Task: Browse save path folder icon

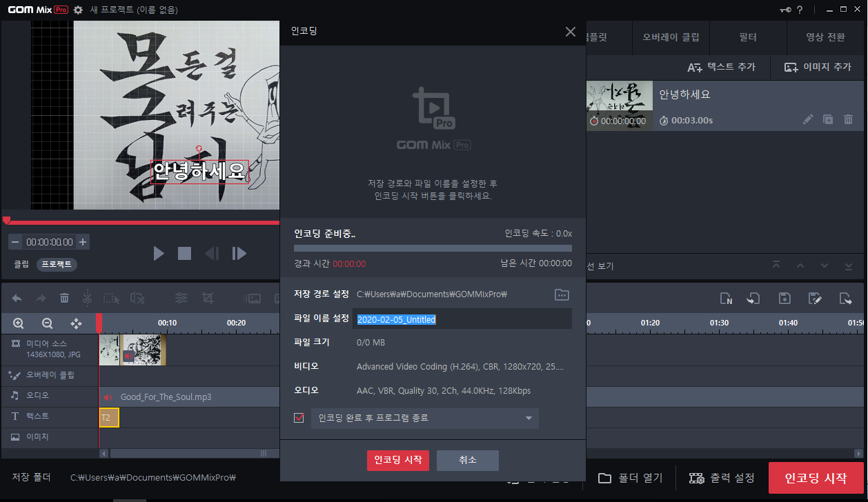Action: point(562,294)
